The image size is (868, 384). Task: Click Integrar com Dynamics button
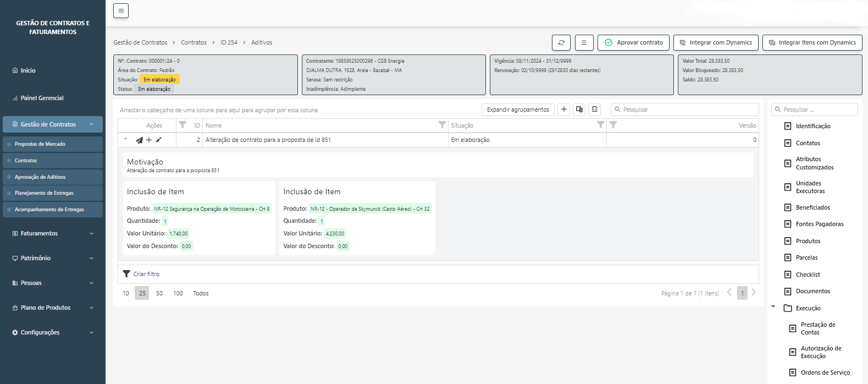(x=715, y=42)
